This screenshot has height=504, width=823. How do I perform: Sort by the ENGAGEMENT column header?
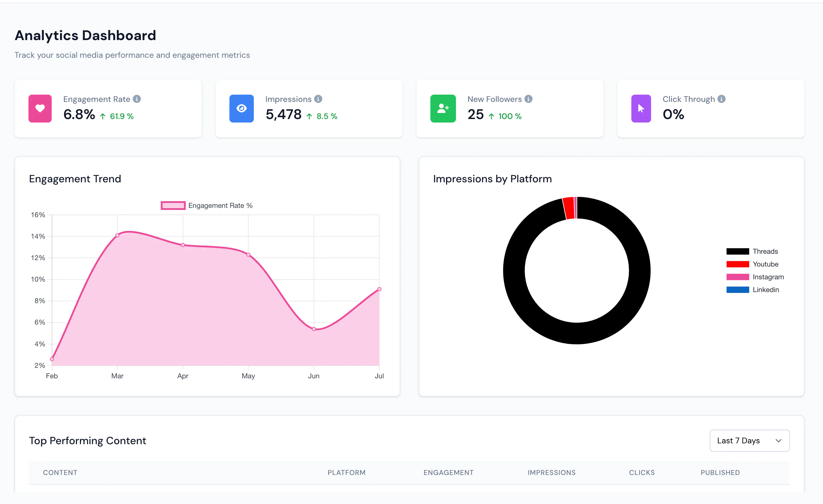(448, 472)
